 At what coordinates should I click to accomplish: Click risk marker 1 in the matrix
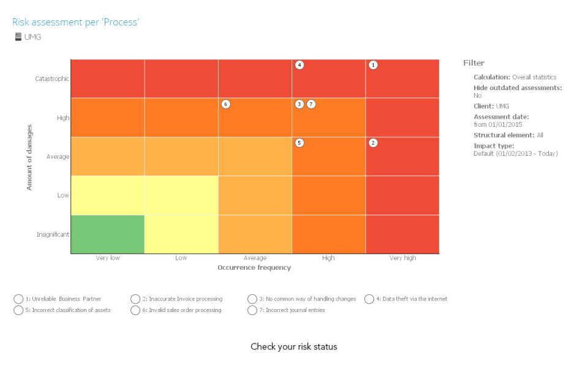tap(373, 65)
